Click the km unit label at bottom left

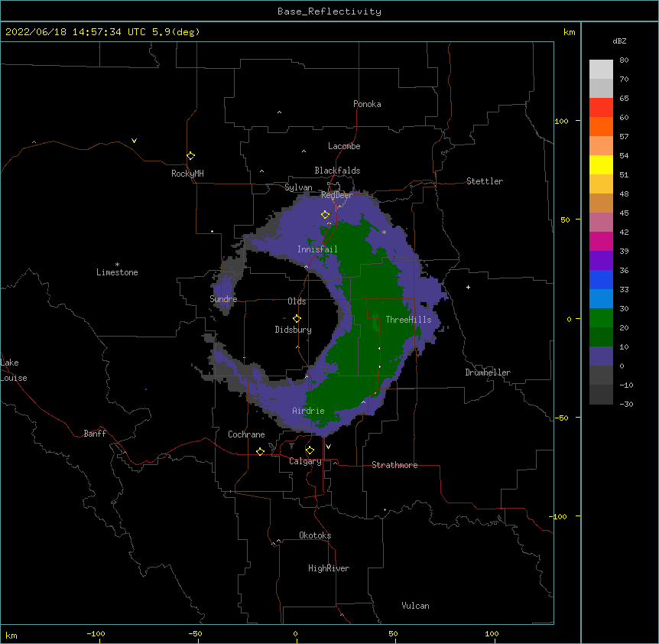11,636
